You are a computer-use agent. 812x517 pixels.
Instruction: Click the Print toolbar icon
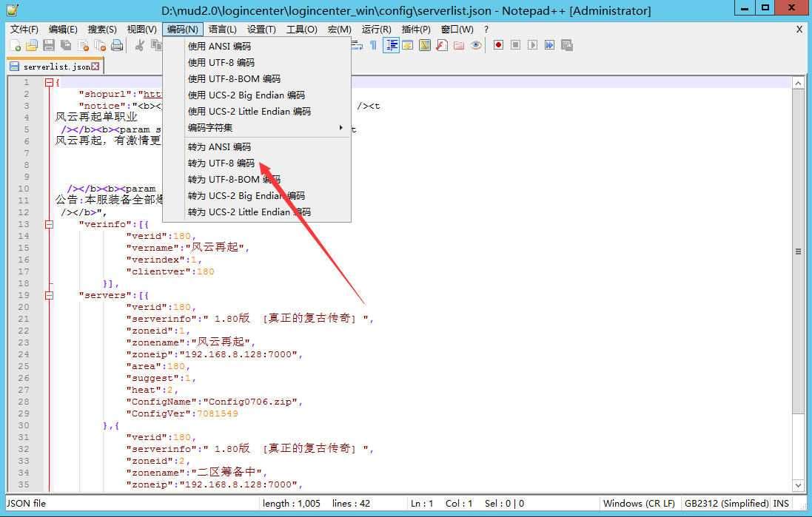[x=117, y=45]
